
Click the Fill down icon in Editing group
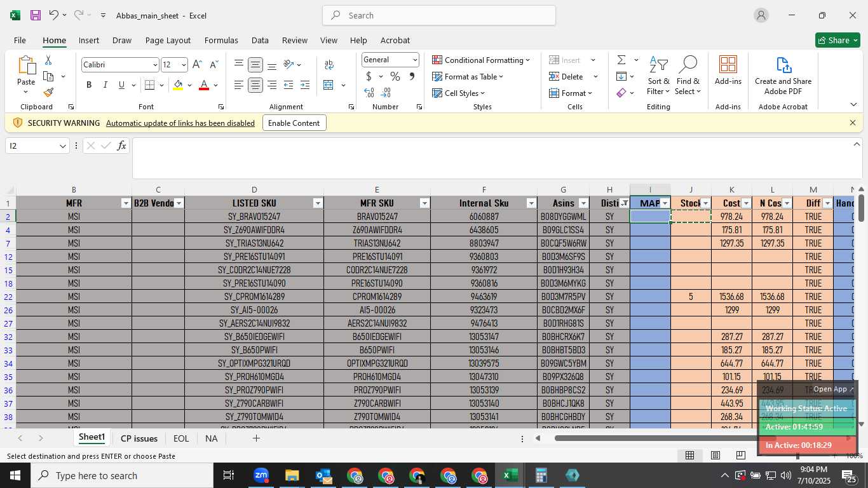[621, 76]
